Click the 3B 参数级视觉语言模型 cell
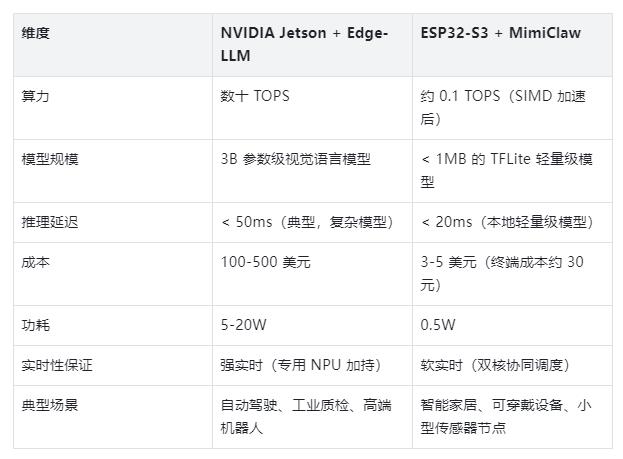The height and width of the screenshot is (459, 623). point(295,159)
